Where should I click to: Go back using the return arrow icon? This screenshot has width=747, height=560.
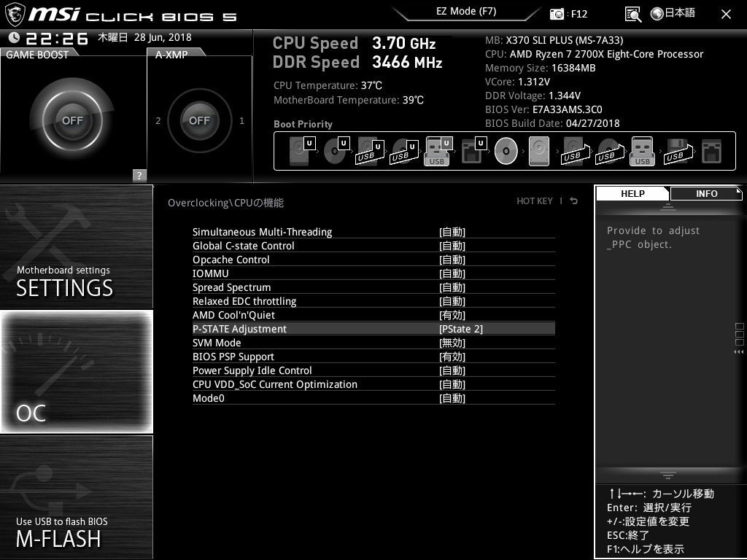[573, 201]
